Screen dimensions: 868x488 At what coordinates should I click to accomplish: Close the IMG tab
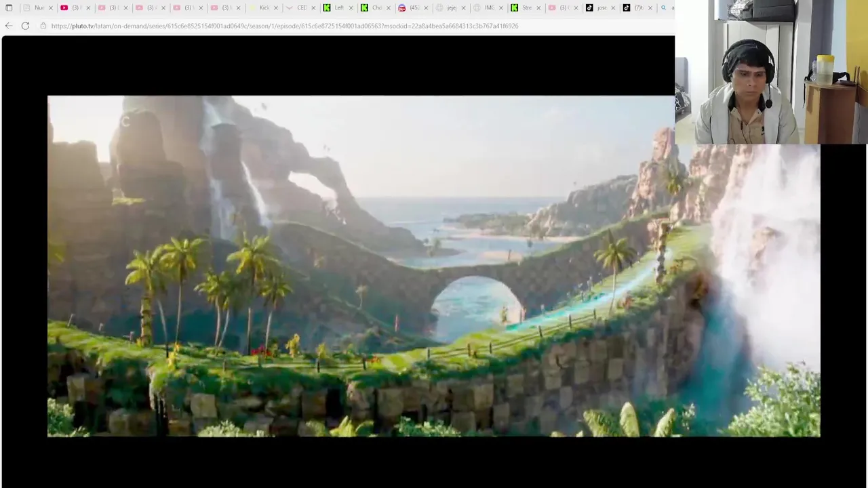pyautogui.click(x=501, y=7)
